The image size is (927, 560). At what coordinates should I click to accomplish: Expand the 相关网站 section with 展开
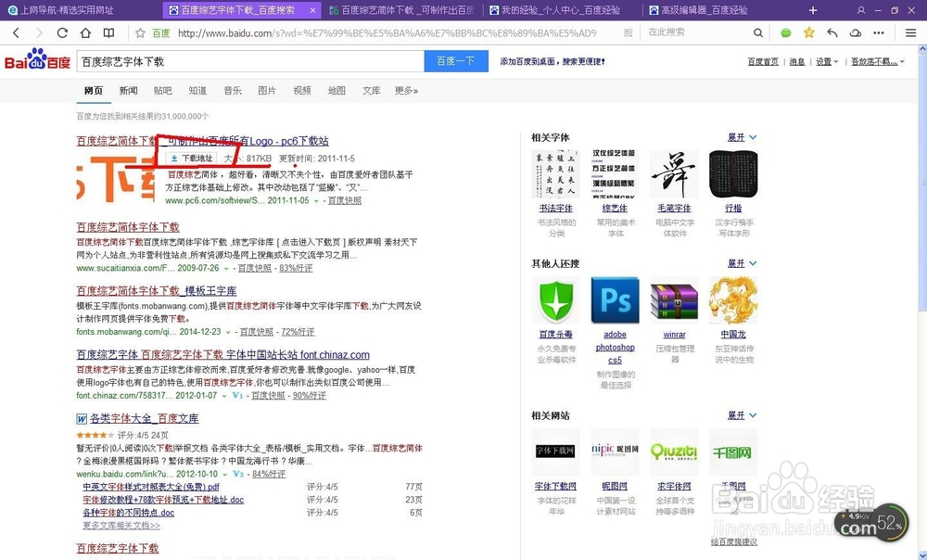[742, 415]
